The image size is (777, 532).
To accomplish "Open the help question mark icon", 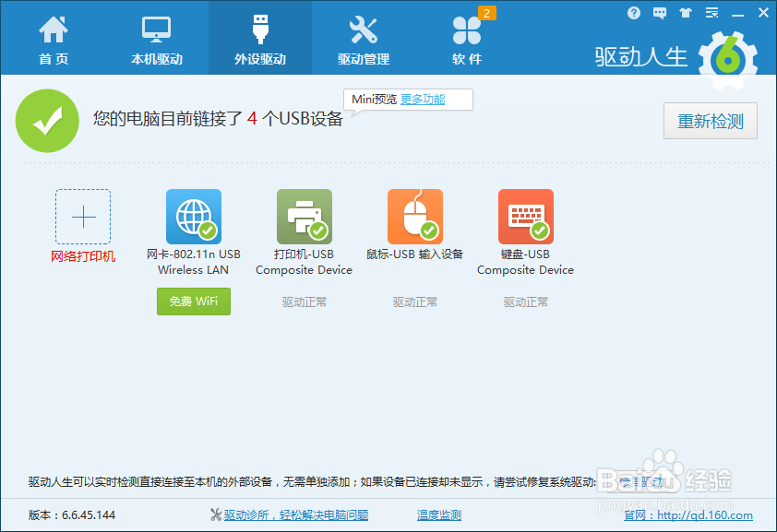I will (633, 13).
